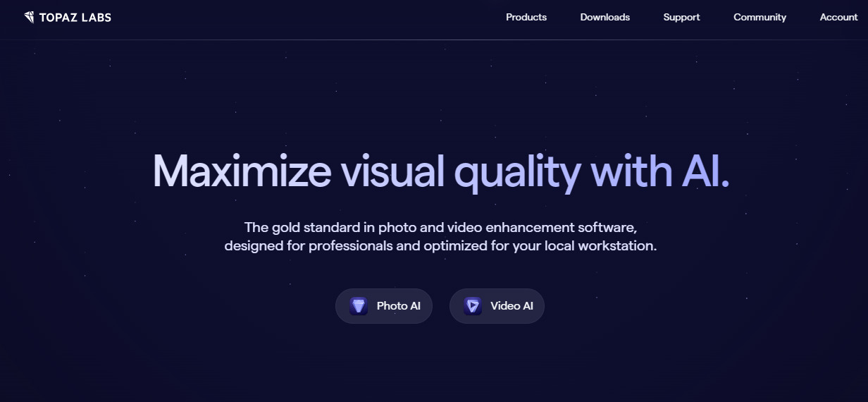Open the Support menu

681,17
